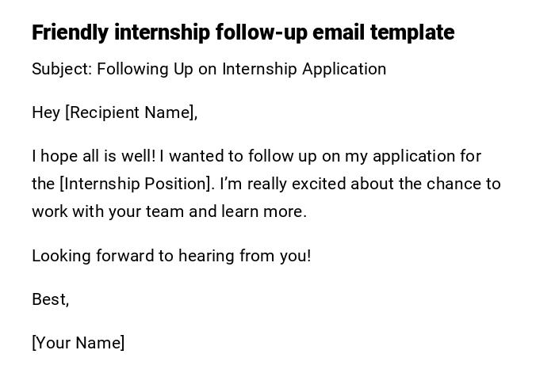This screenshot has width=555, height=392.
Task: Click the word "chance" in the body
Action: point(454,184)
